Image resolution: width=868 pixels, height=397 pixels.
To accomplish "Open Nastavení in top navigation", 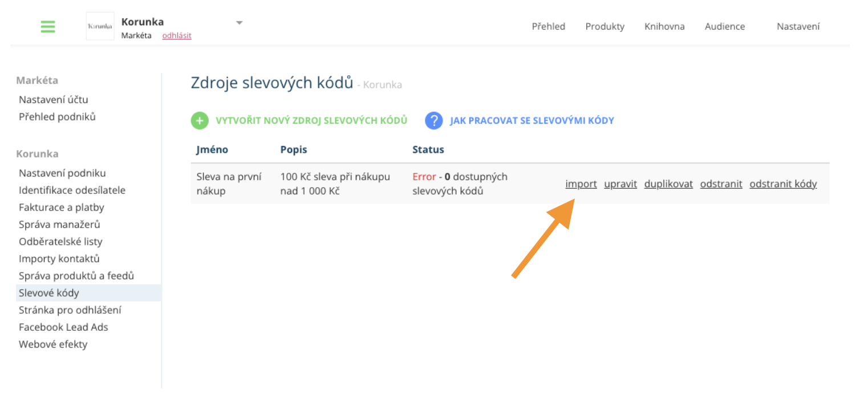I will [x=798, y=26].
